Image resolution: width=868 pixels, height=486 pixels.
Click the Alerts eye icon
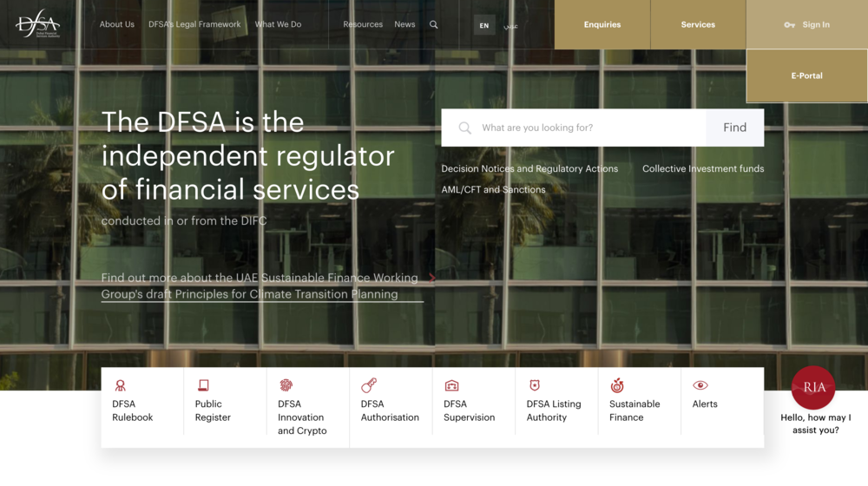700,385
